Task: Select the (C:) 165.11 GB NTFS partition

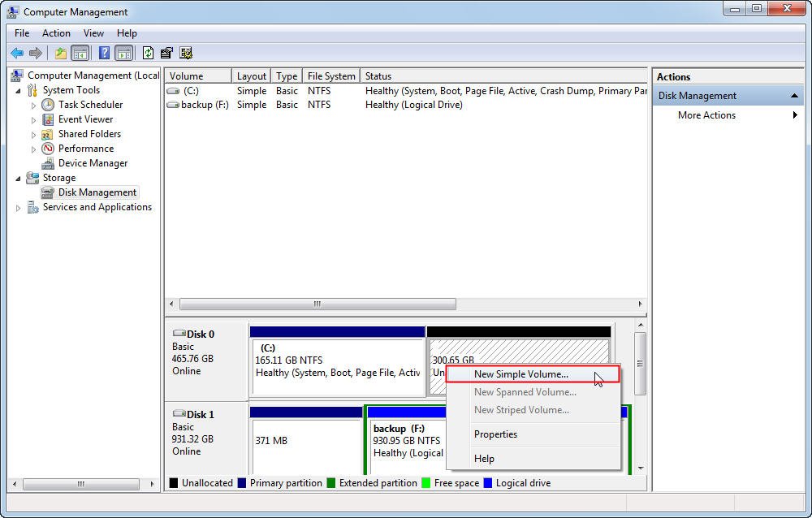Action: click(x=338, y=367)
